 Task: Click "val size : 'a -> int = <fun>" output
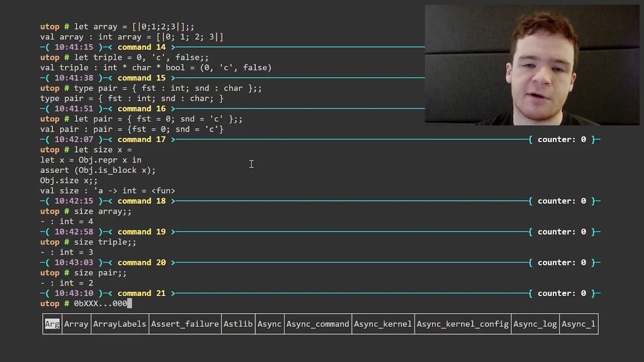tap(107, 191)
